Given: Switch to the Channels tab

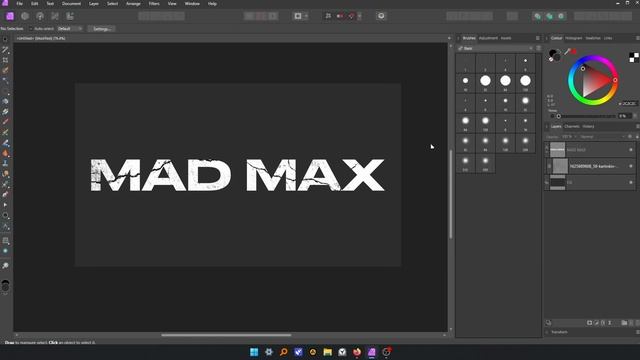Looking at the screenshot, I should coord(571,127).
